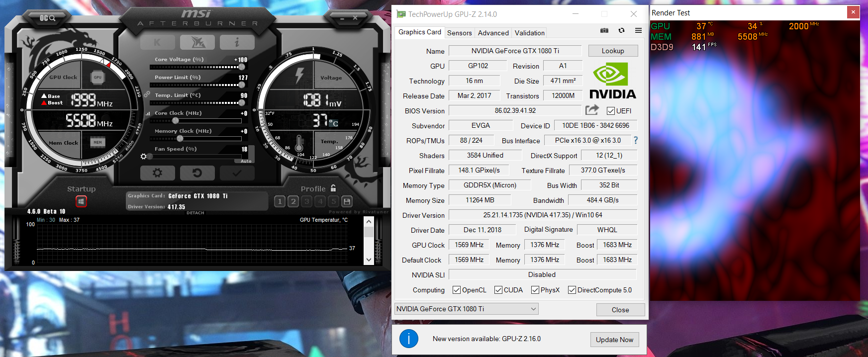The height and width of the screenshot is (357, 868).
Task: Open the Advanced tab in GPU-Z
Action: tap(493, 33)
